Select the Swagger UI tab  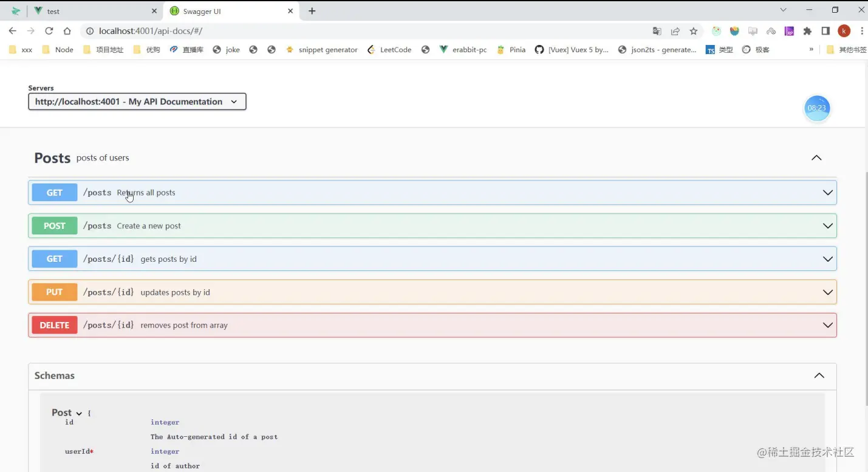[x=231, y=11]
